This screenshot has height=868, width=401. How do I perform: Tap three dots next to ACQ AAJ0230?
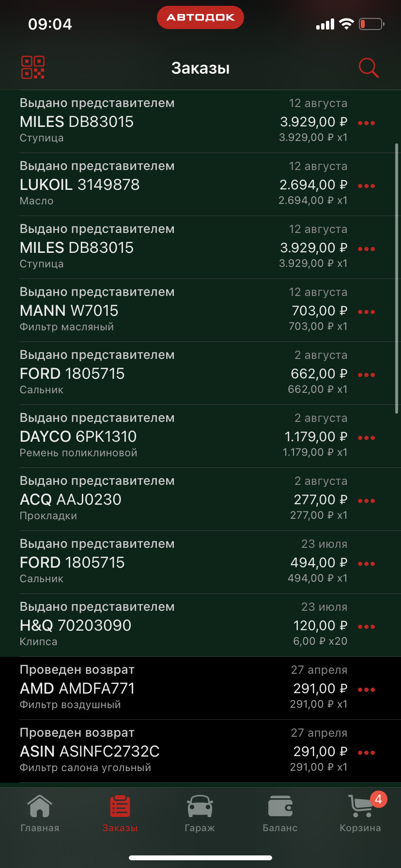[x=366, y=501]
